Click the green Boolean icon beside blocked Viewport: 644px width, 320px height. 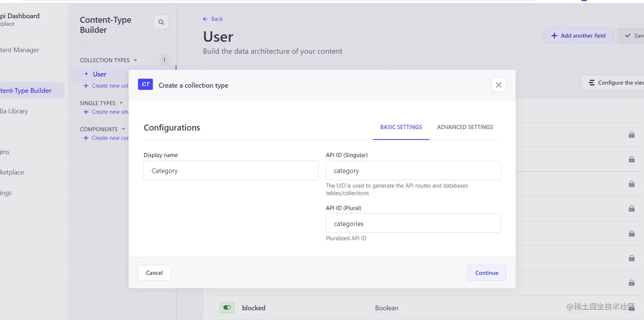coord(227,308)
